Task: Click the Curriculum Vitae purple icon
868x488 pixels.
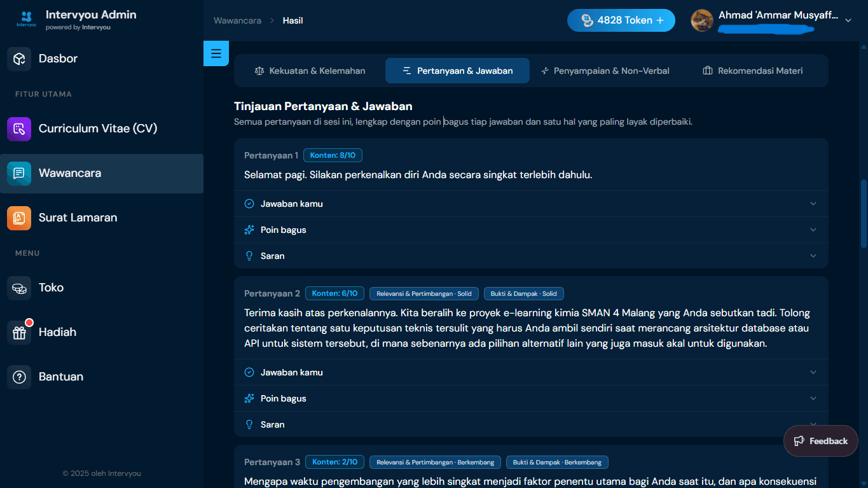Action: pyautogui.click(x=19, y=129)
